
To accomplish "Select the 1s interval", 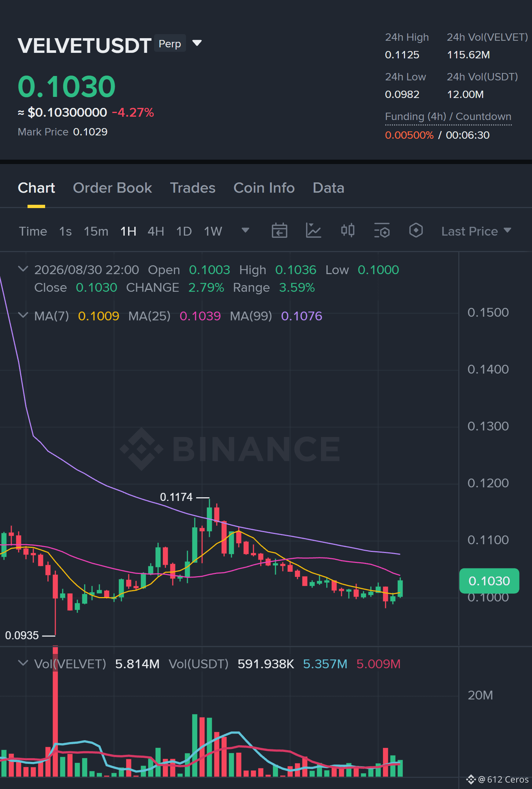I will 65,231.
